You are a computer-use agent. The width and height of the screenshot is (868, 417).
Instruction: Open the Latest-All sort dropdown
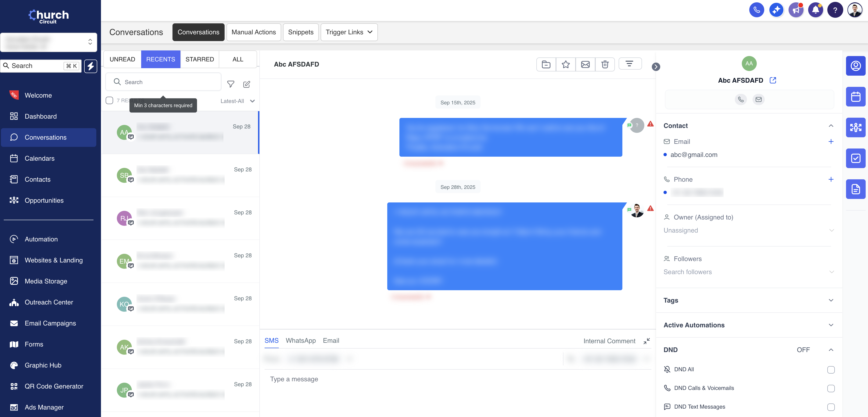(237, 101)
